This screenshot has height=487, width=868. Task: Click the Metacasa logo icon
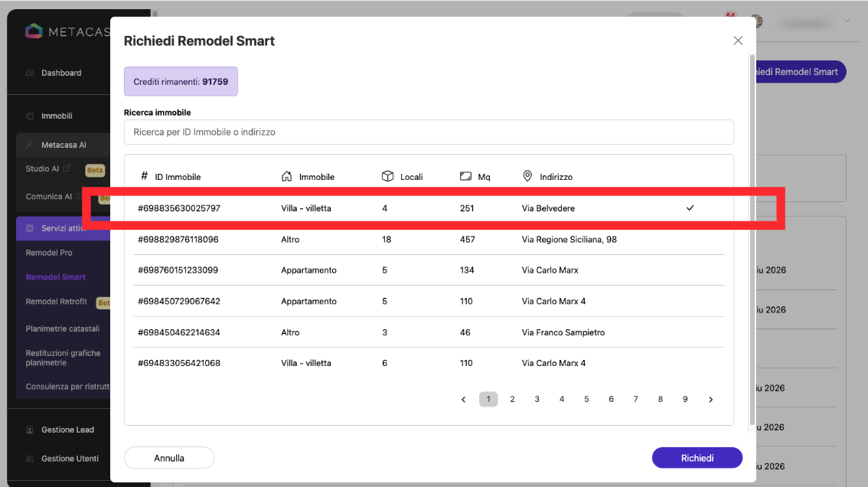pyautogui.click(x=34, y=31)
